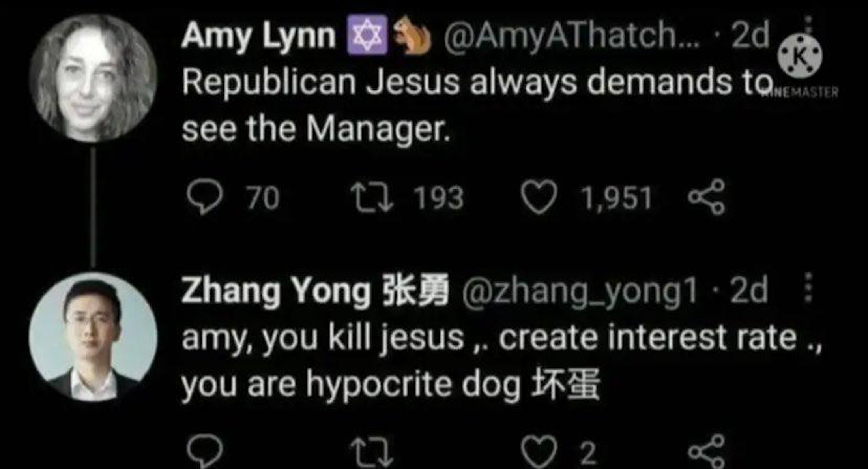Open the @zhang_yong1 handle
The width and height of the screenshot is (868, 469).
(579, 291)
